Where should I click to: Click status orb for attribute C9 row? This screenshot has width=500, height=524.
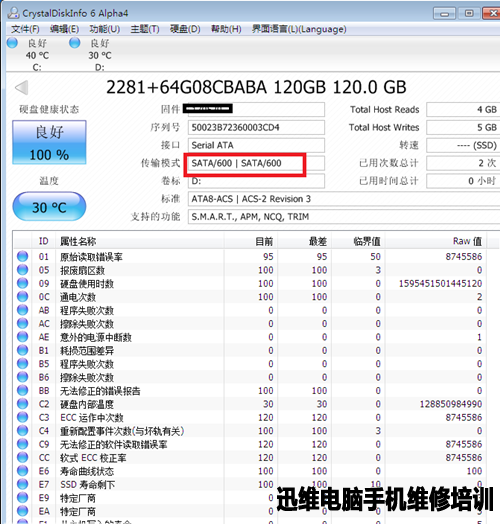pyautogui.click(x=23, y=444)
